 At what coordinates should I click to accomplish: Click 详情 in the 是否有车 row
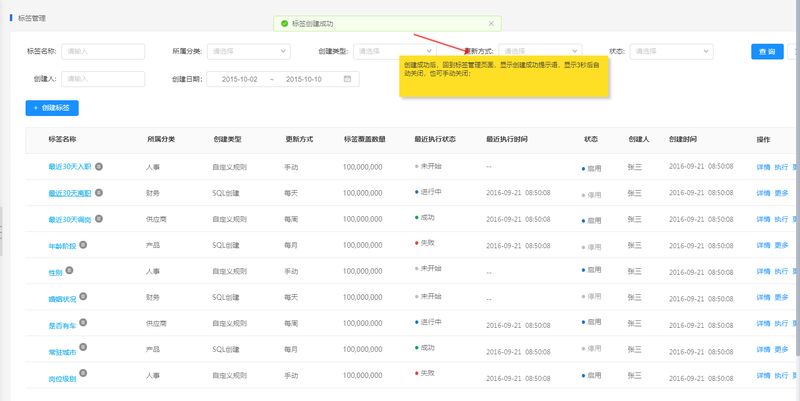pos(763,323)
